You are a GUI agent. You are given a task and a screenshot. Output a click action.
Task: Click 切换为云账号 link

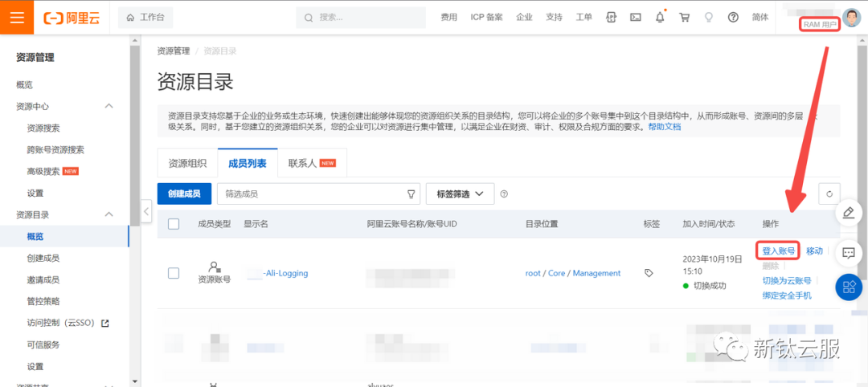click(787, 280)
